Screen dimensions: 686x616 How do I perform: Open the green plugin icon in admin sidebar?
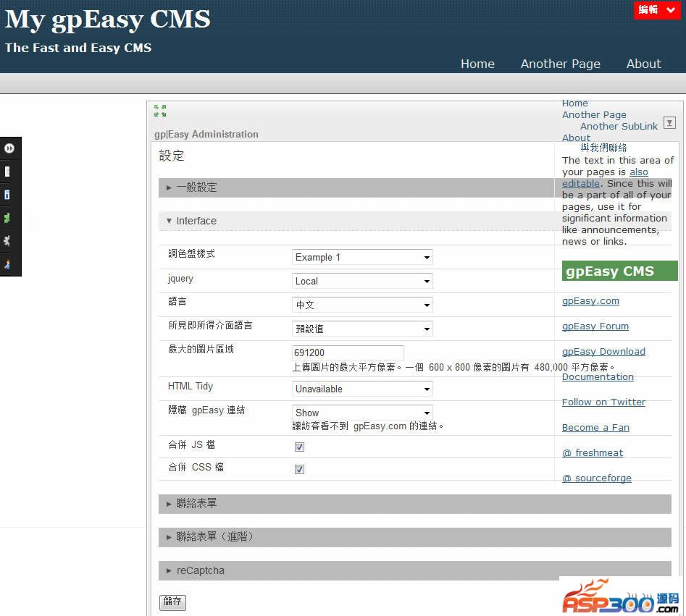pos(7,218)
